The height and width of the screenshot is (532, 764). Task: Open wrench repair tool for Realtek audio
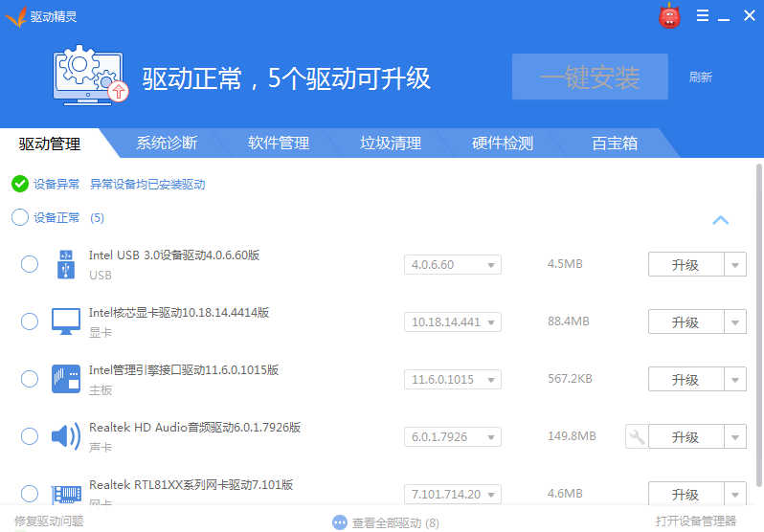[x=637, y=436]
